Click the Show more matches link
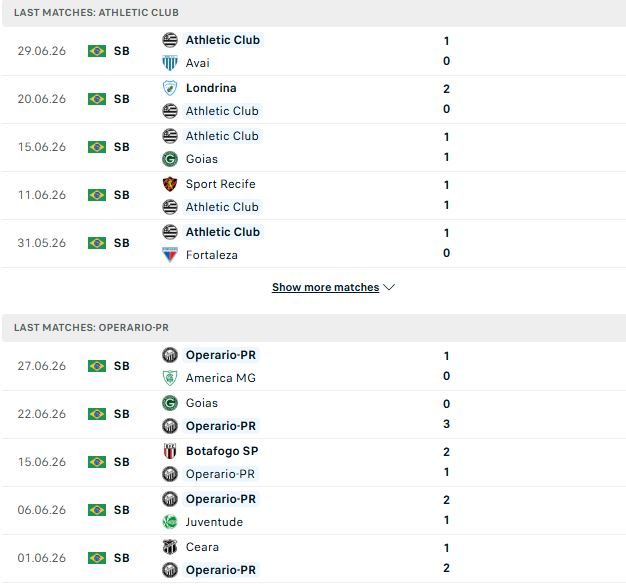Screen dimensions: 626x584 (325, 287)
